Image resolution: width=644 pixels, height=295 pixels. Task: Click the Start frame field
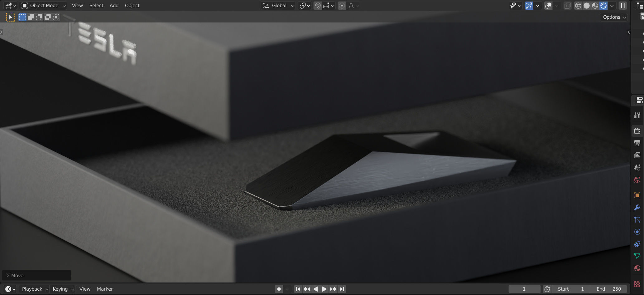571,289
